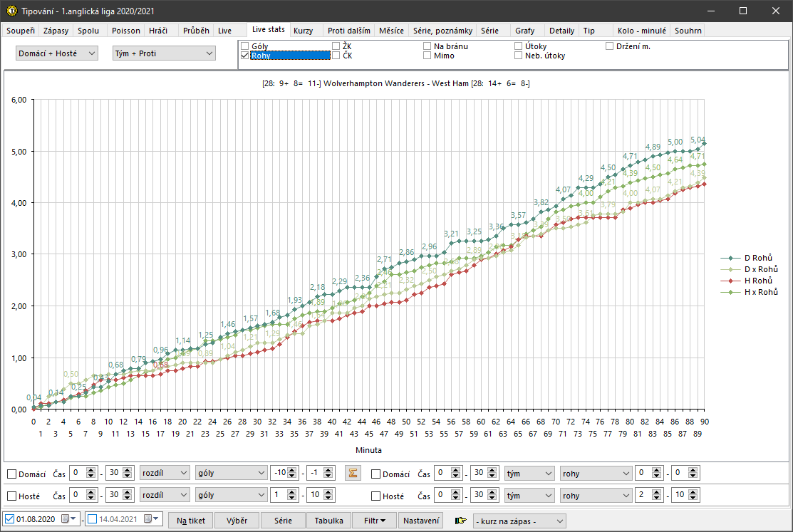This screenshot has width=793, height=532.
Task: Click D Rohů legend marker
Action: point(730,258)
